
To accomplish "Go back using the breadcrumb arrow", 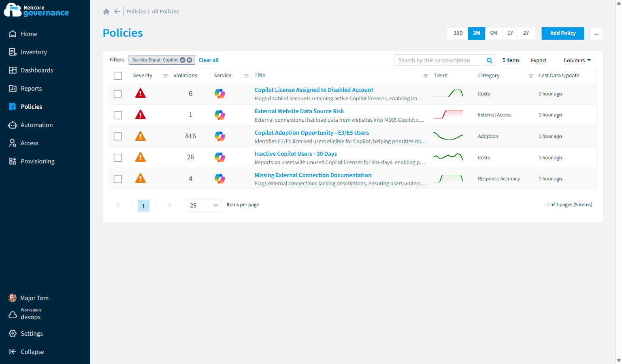I will [x=117, y=11].
